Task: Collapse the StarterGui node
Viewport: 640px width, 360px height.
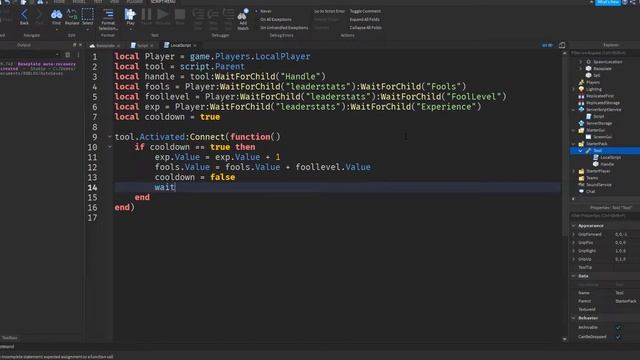Action: [x=574, y=130]
